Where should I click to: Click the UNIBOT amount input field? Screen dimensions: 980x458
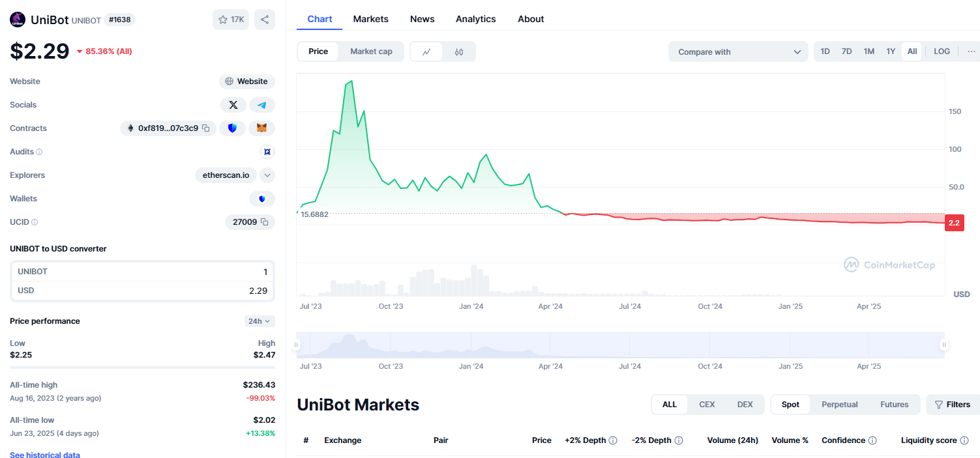[142, 272]
